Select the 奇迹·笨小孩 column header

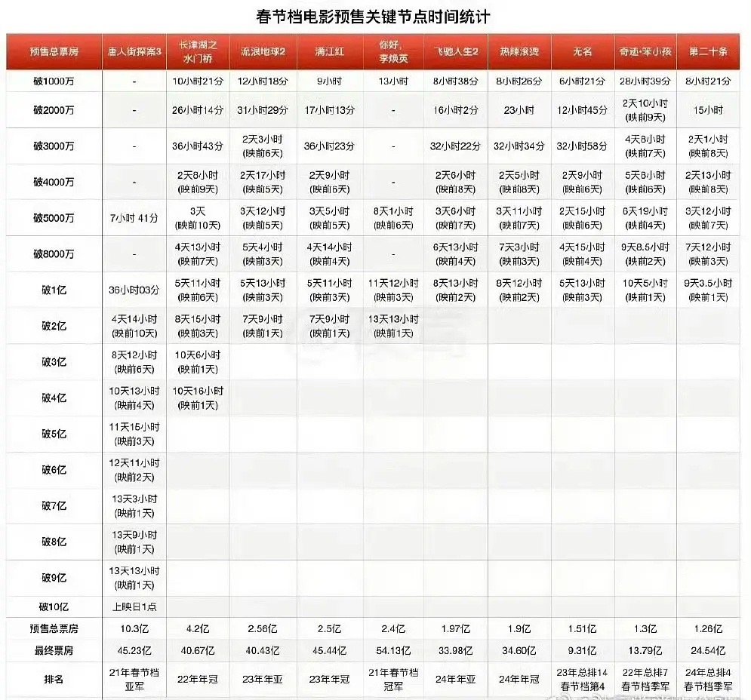tap(645, 52)
